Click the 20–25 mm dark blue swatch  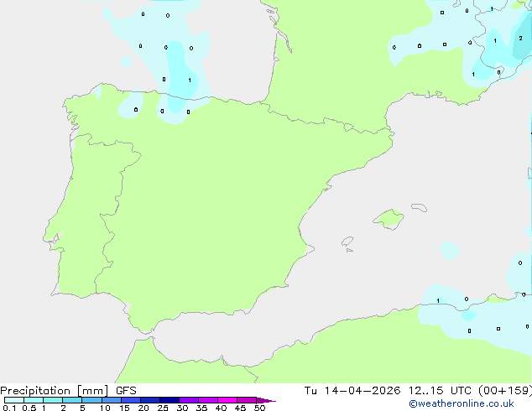click(x=149, y=400)
